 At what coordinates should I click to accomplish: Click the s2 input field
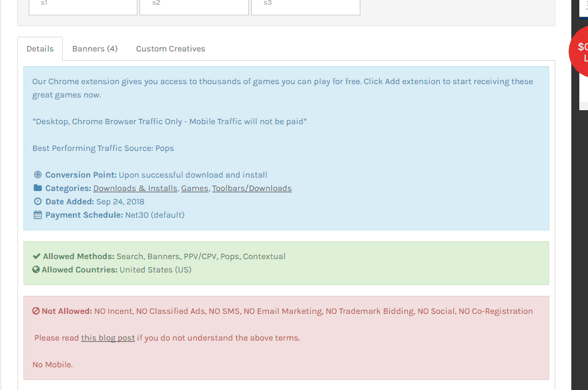pyautogui.click(x=194, y=7)
